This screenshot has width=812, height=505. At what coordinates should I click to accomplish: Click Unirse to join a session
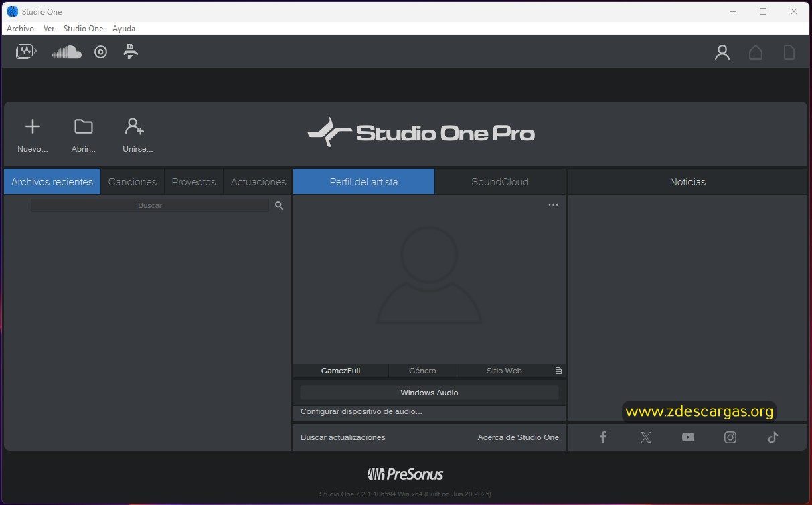point(137,136)
